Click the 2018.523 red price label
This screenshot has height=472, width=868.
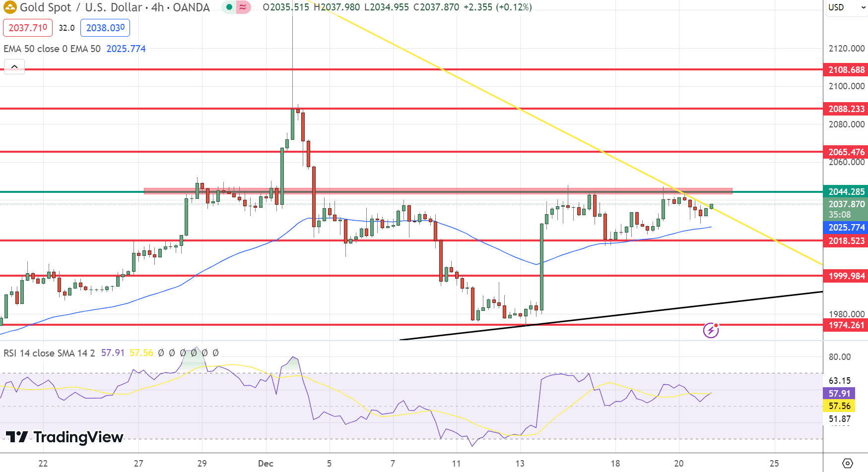[846, 241]
